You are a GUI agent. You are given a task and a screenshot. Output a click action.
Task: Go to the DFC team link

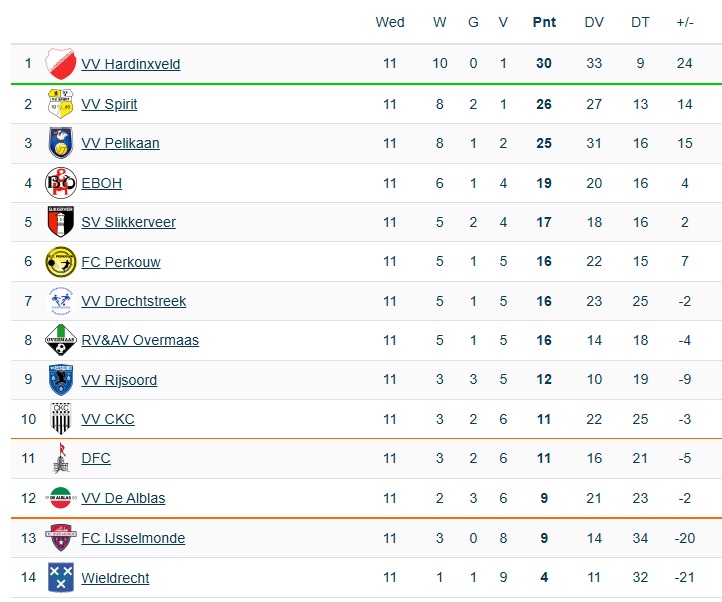pyautogui.click(x=96, y=459)
